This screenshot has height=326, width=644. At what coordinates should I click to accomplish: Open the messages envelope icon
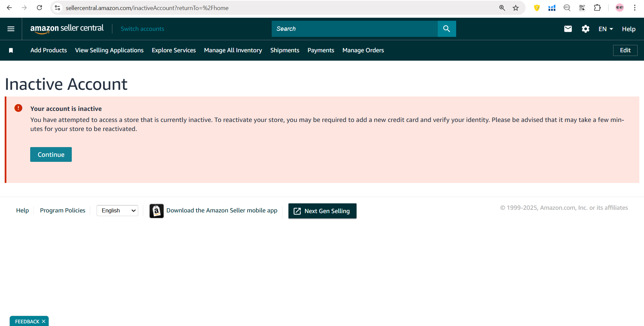point(568,29)
